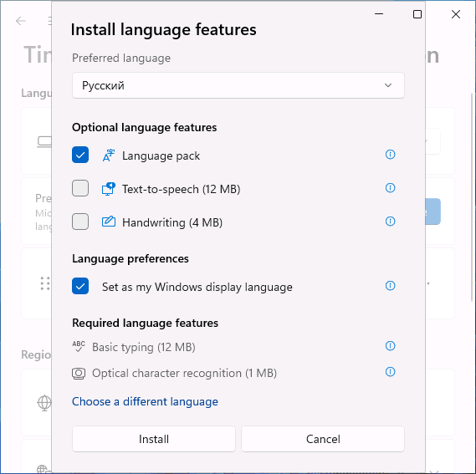This screenshot has height=474, width=476.
Task: Click the Preferred language label
Action: pos(121,58)
